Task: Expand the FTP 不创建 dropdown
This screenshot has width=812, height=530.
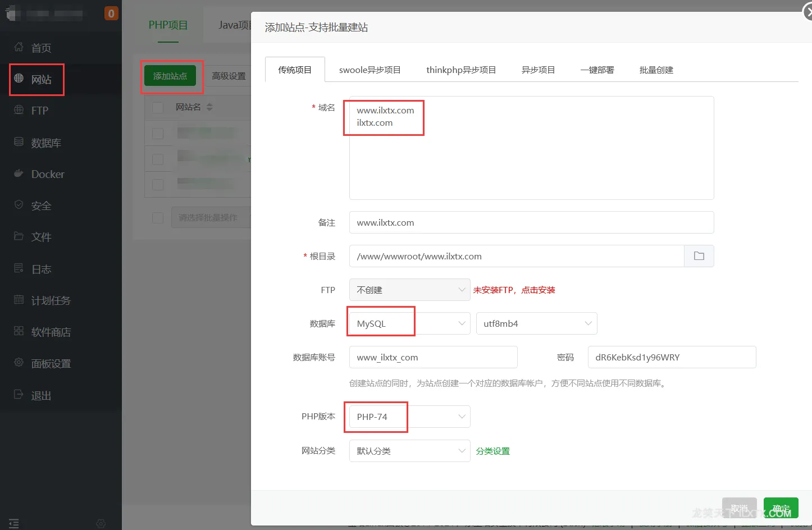Action: 409,290
